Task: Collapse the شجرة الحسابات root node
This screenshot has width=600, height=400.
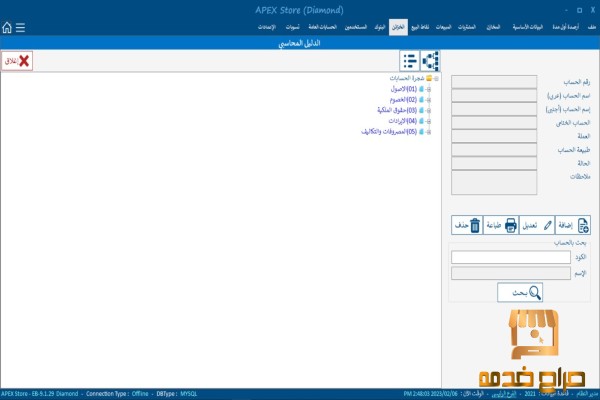Action: (437, 77)
